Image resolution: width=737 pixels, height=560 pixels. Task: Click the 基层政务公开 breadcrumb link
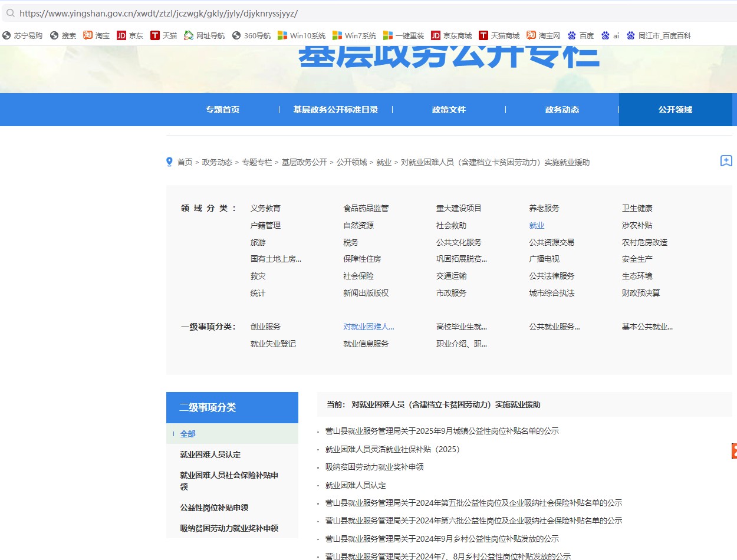coord(304,162)
